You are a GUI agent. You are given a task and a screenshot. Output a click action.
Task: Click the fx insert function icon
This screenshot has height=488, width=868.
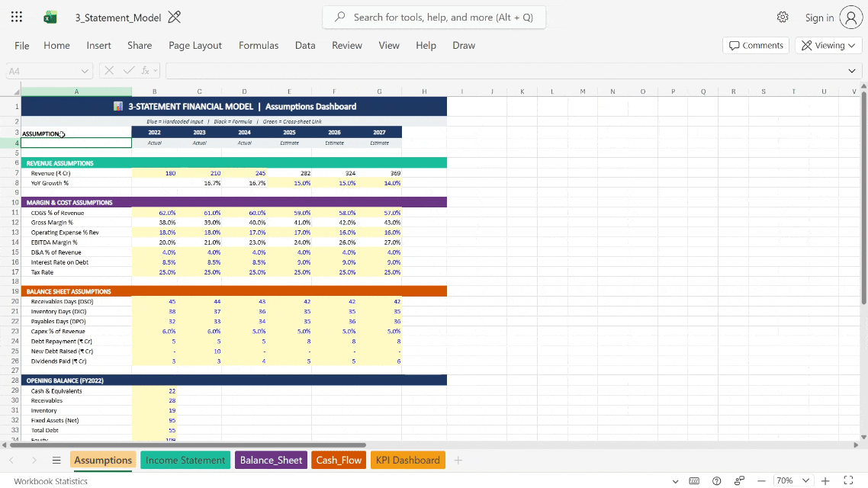[x=146, y=70]
